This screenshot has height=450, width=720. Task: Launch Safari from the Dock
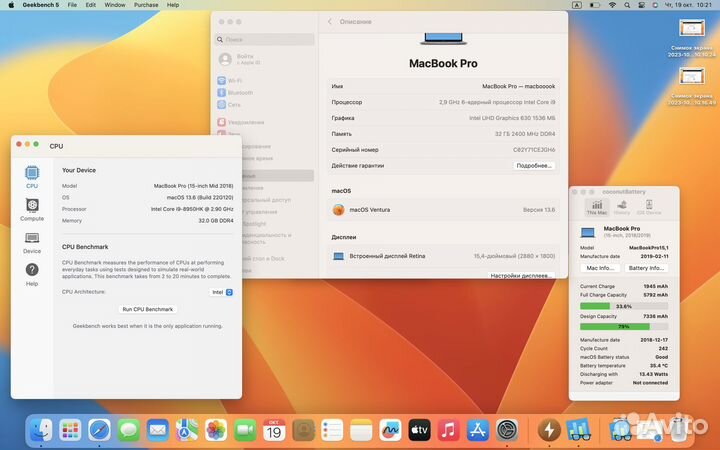tap(99, 430)
